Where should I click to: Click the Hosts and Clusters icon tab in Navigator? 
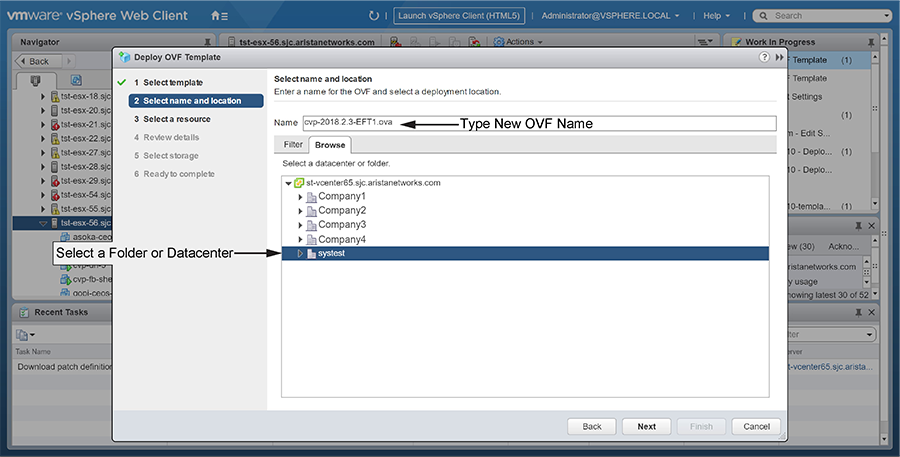(x=36, y=80)
